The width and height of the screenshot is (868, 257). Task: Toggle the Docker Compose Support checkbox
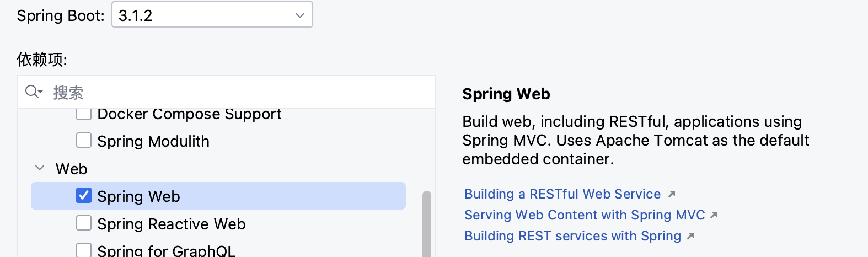(84, 114)
